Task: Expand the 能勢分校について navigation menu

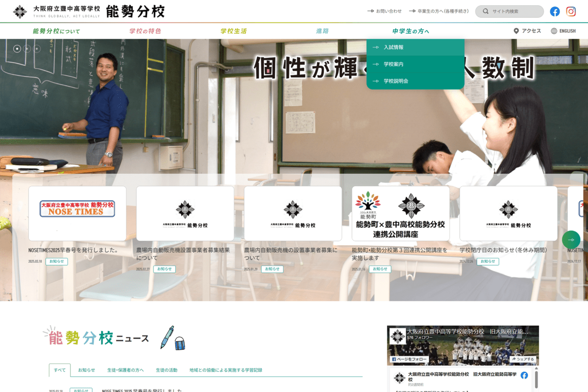Action: point(56,30)
